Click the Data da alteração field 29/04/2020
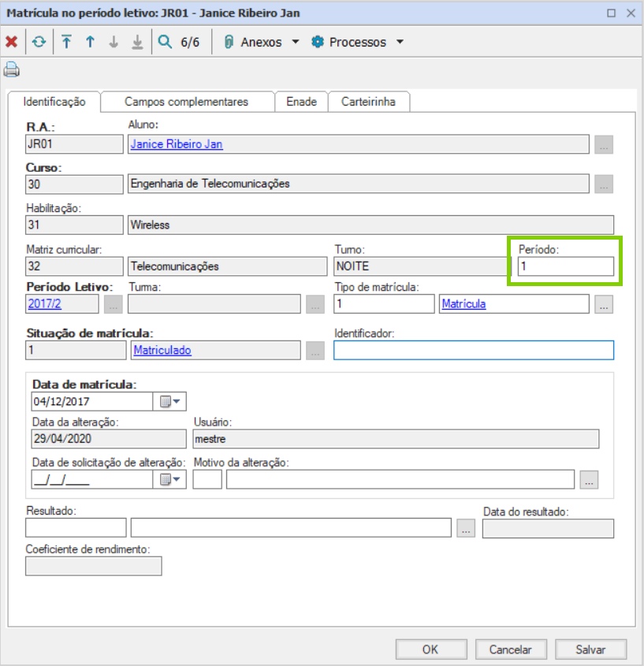Viewport: 644px width, 666px height. tap(109, 439)
